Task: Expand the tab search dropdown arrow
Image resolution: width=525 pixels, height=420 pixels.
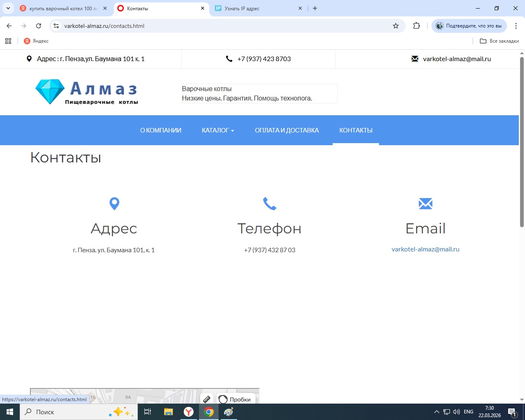Action: [8, 8]
